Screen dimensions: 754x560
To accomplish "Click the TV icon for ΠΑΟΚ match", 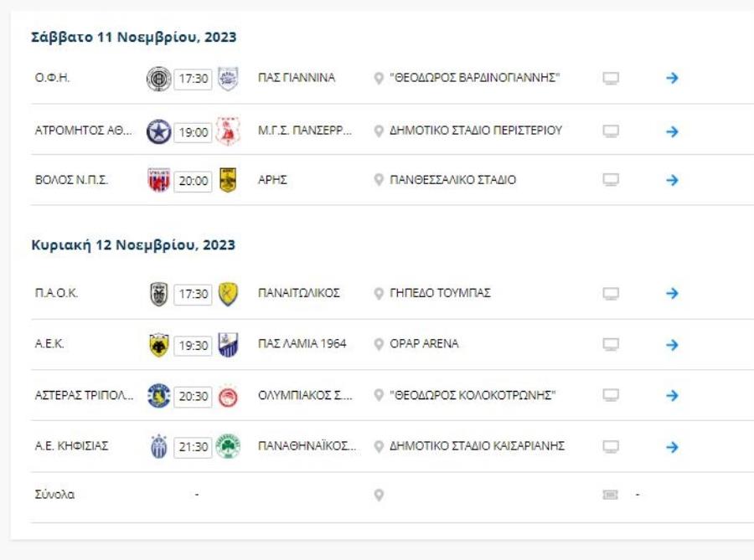I will point(611,294).
